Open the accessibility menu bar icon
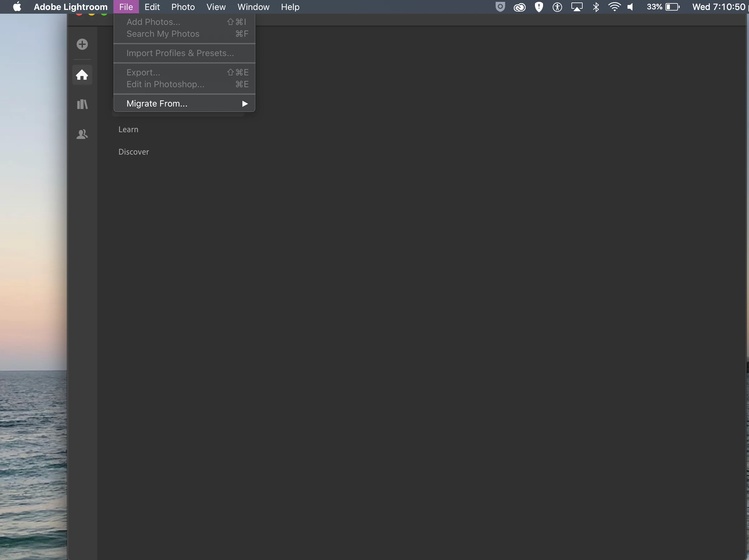Image resolution: width=749 pixels, height=560 pixels. pyautogui.click(x=557, y=7)
